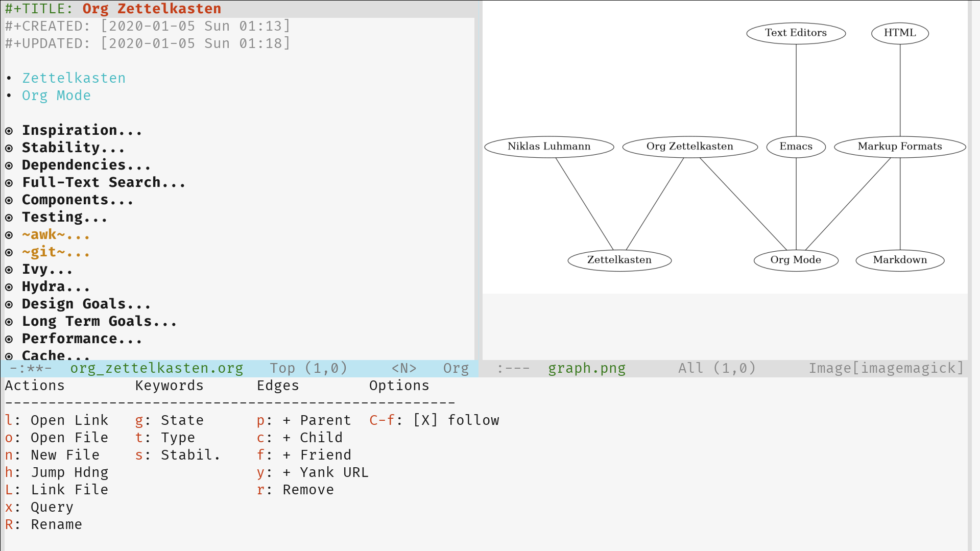Click org_zettelkasten.org in the mode line
This screenshot has width=980, height=551.
(x=156, y=368)
